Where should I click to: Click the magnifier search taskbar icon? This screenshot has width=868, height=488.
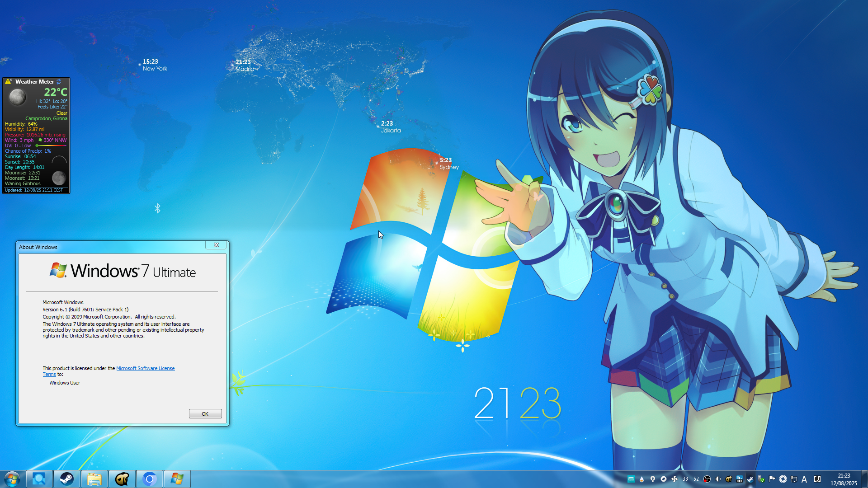point(39,479)
